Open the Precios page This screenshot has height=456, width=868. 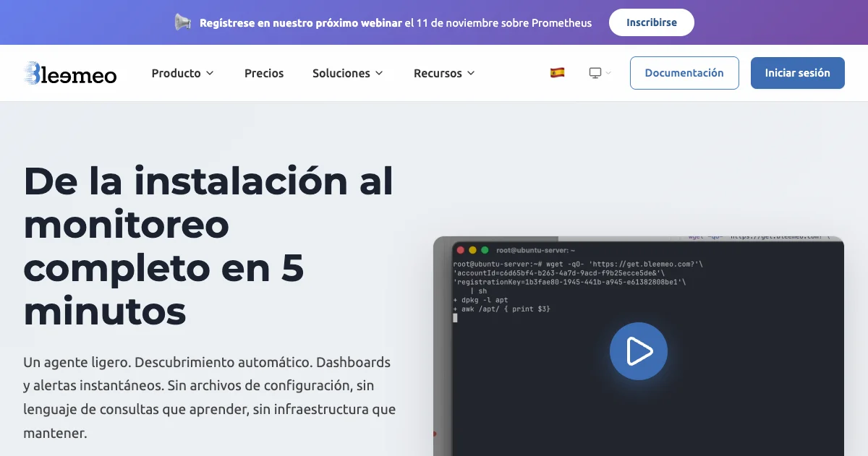[264, 73]
